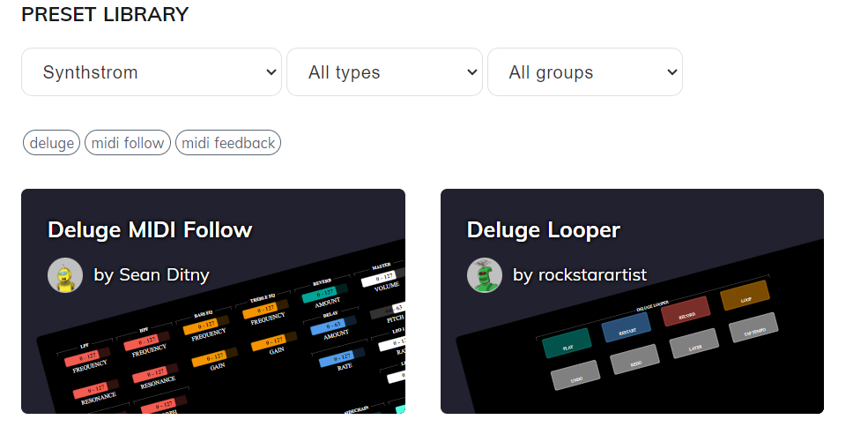868x427 pixels.
Task: Open the All types dropdown
Action: click(x=384, y=72)
